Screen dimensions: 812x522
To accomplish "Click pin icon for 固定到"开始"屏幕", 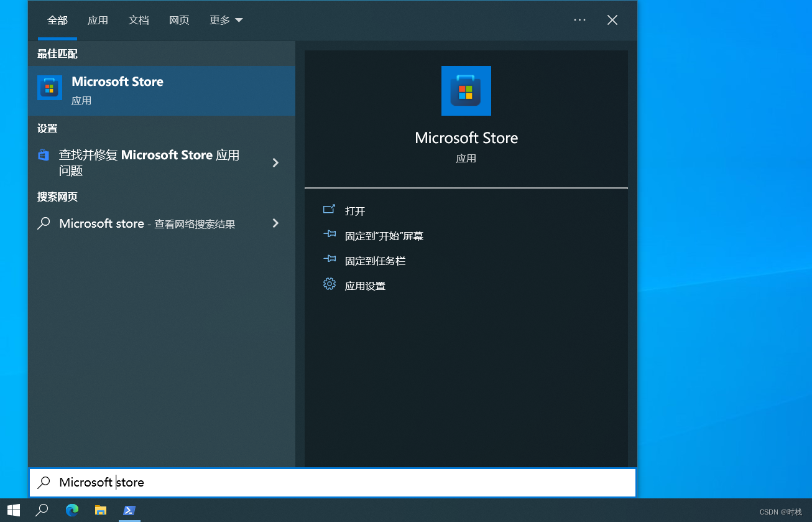I will [x=329, y=235].
